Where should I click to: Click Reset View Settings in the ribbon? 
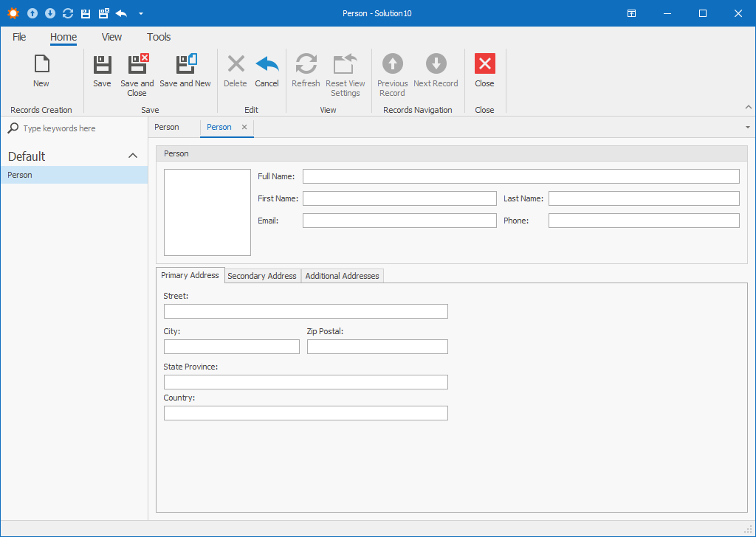point(346,75)
